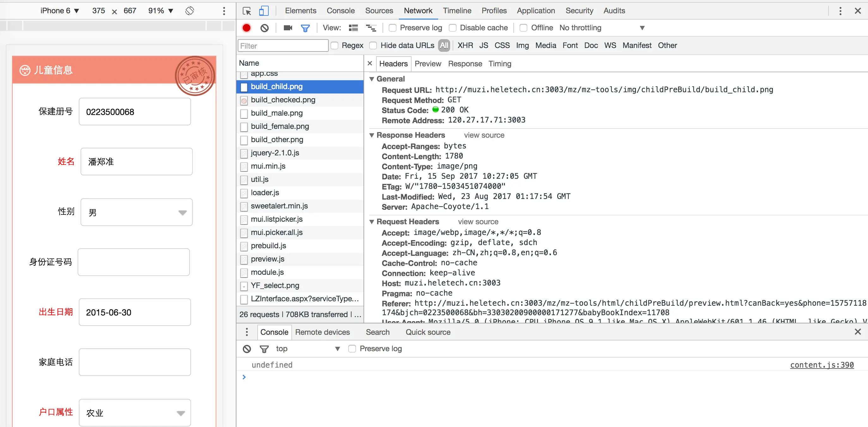Tick the Hide data URLs checkbox
Viewport: 868px width, 427px height.
(x=373, y=45)
